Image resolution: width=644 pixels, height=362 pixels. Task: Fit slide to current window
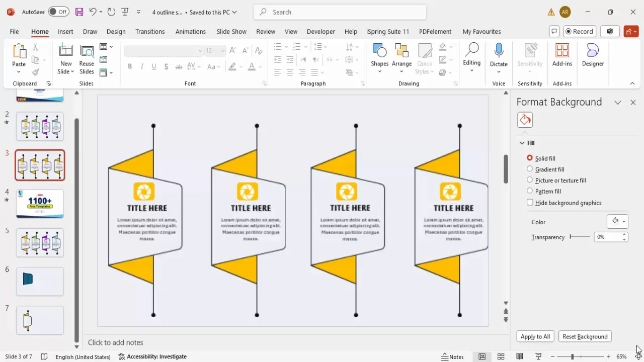point(638,356)
